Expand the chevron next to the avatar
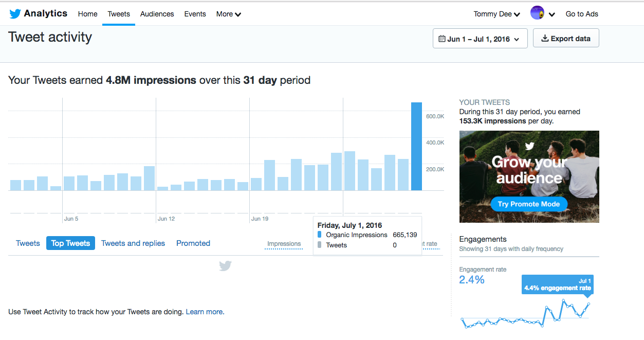The image size is (644, 340). [x=552, y=14]
